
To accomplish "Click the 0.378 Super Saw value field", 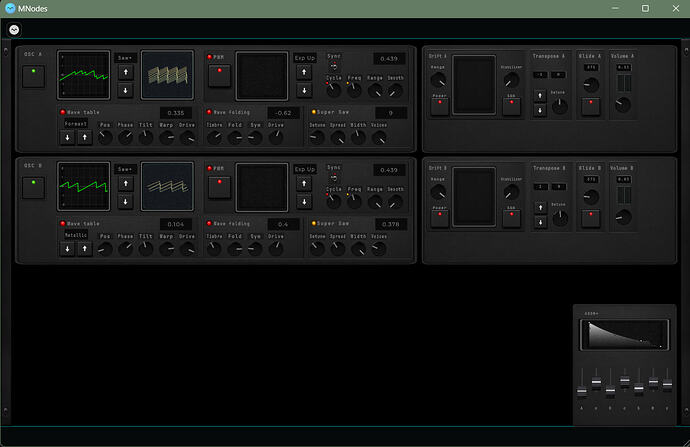I will 391,224.
